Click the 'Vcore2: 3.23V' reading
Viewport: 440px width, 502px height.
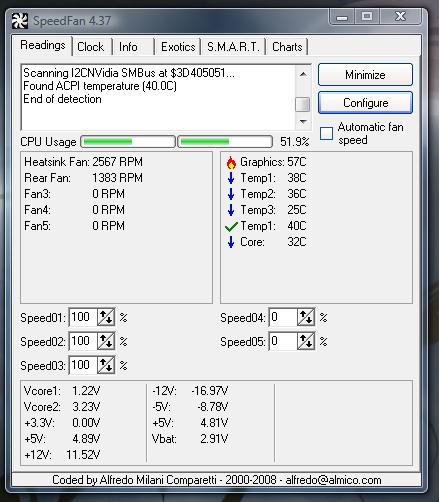62,407
